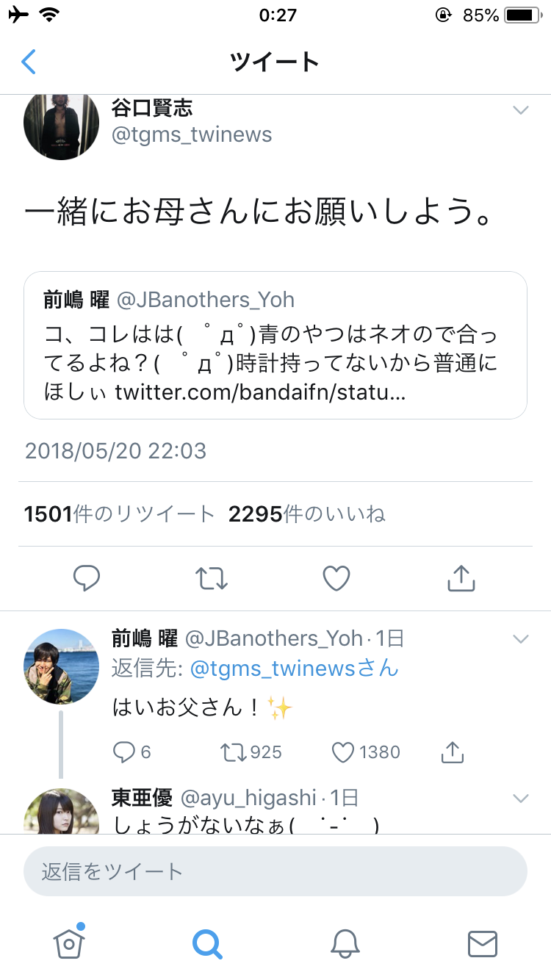Open the chevron menu on 前嶋 曜's reply
The width and height of the screenshot is (551, 980).
coord(520,639)
